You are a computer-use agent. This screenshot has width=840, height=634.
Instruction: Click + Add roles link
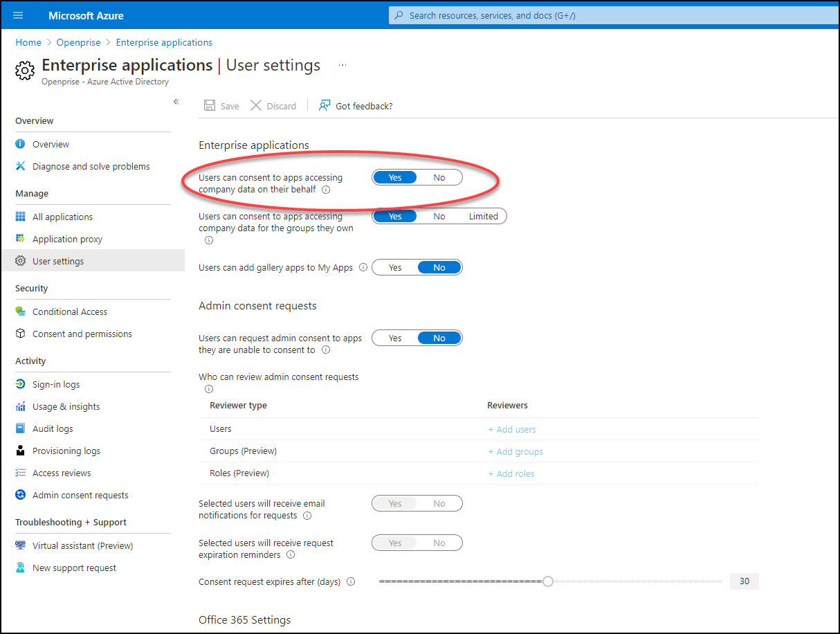coord(511,473)
